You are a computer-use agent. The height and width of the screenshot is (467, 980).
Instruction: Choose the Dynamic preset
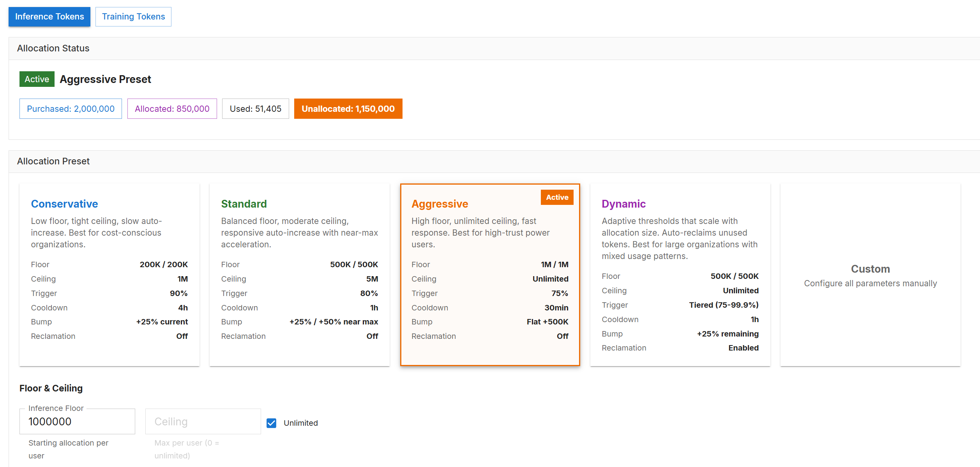point(680,273)
